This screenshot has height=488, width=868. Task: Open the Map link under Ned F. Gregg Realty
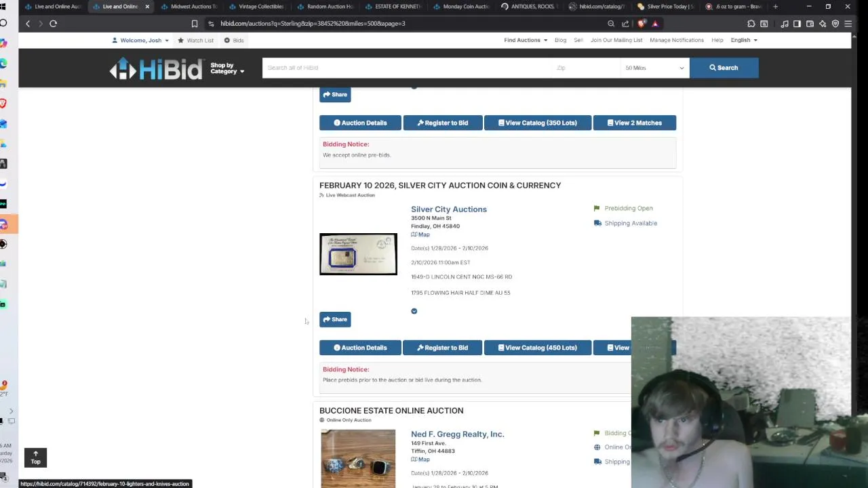click(x=420, y=460)
